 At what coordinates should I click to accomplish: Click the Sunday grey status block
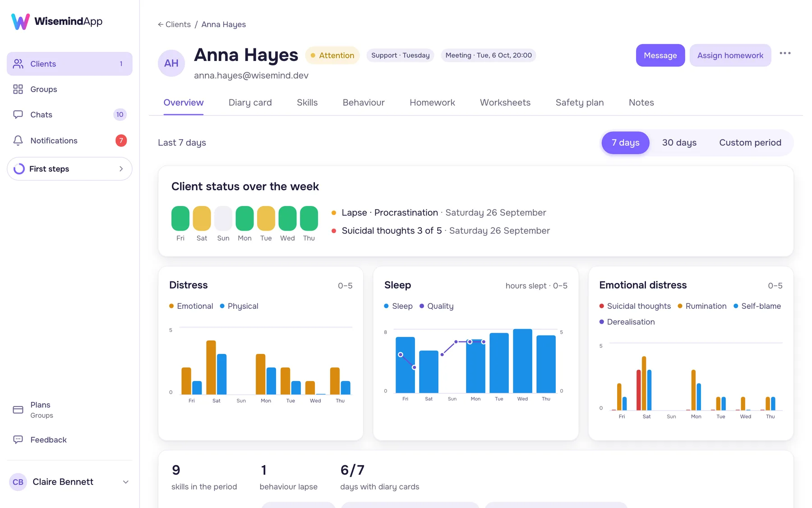coord(223,219)
